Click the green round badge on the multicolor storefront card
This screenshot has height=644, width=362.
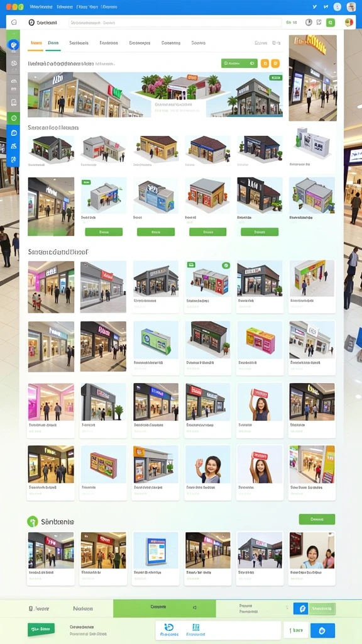click(x=226, y=266)
